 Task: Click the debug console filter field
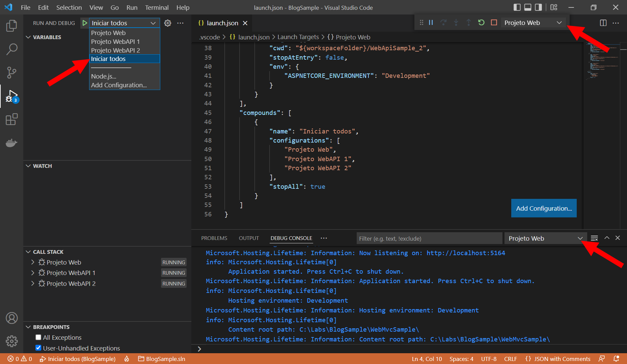coord(429,238)
